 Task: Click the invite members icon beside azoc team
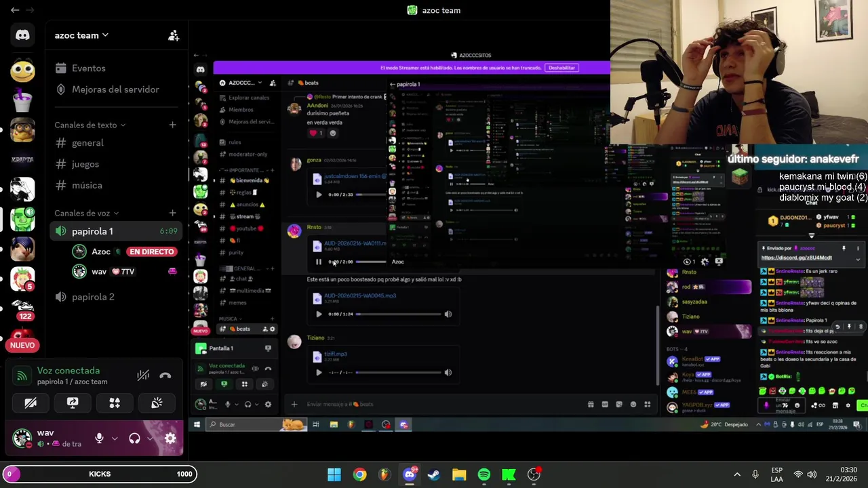[x=174, y=35]
